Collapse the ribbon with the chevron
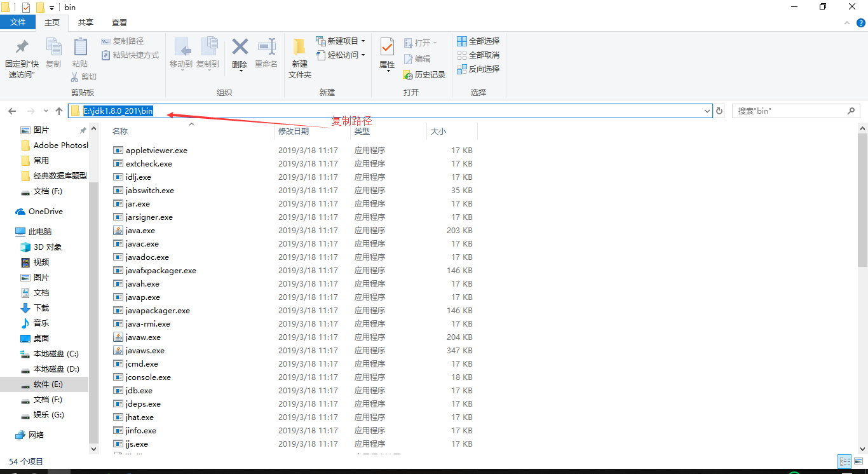This screenshot has width=868, height=474. click(846, 22)
